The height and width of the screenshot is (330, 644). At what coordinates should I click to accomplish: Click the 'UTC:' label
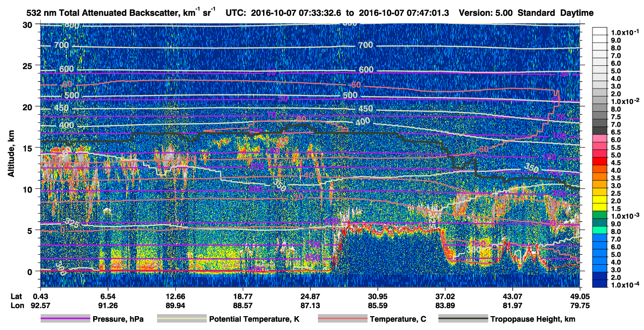pos(236,12)
